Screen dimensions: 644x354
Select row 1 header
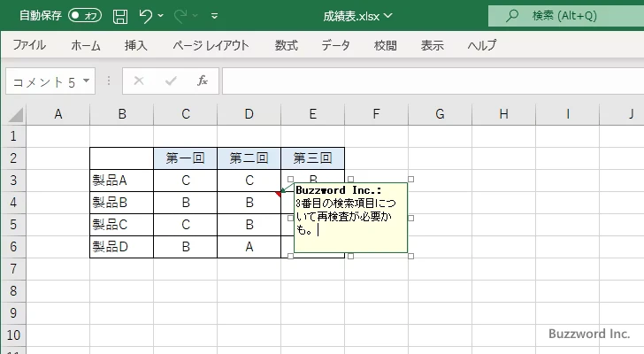pos(13,136)
